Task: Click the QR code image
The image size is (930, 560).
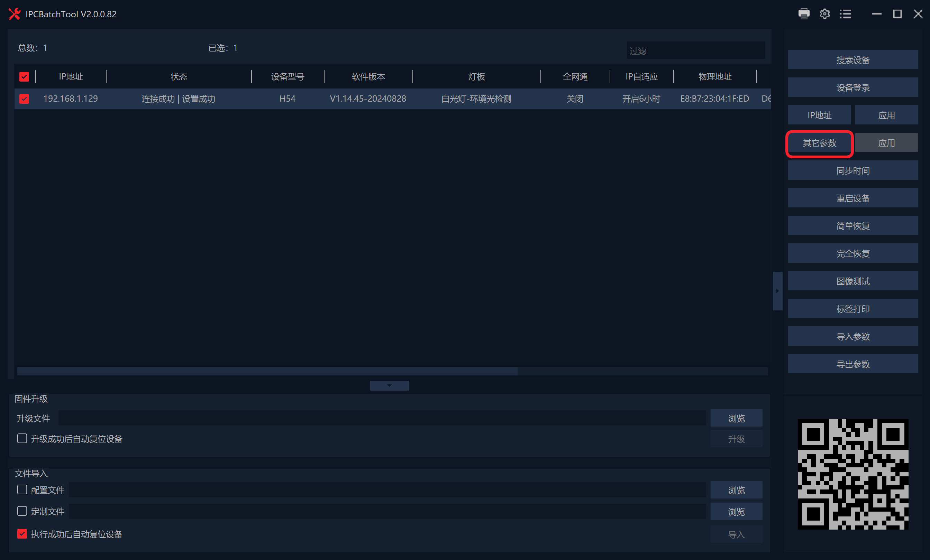Action: 852,474
